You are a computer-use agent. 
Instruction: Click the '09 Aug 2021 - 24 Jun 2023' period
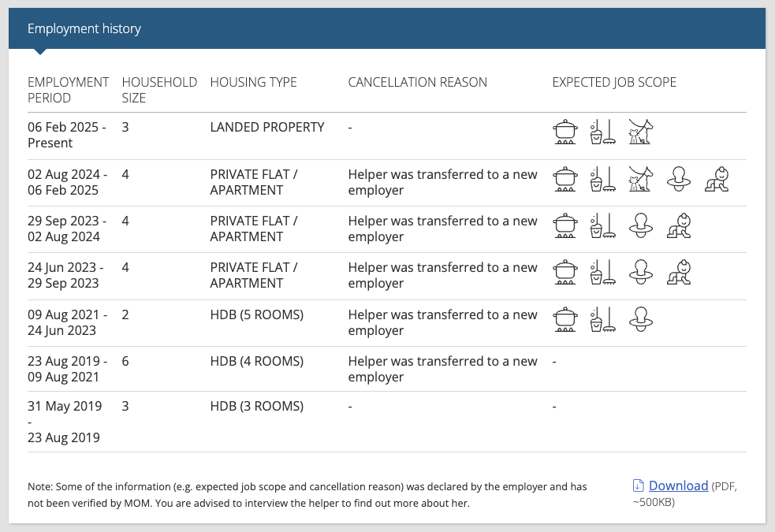click(67, 322)
